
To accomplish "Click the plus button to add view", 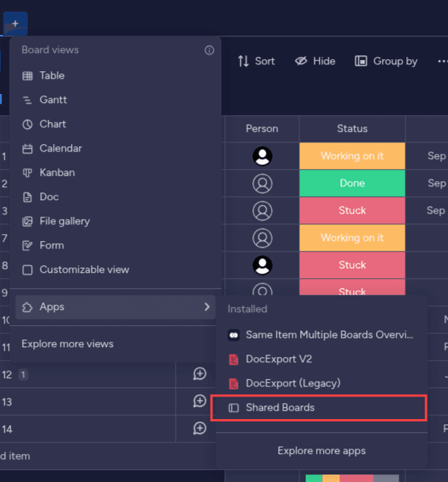I will pos(15,23).
